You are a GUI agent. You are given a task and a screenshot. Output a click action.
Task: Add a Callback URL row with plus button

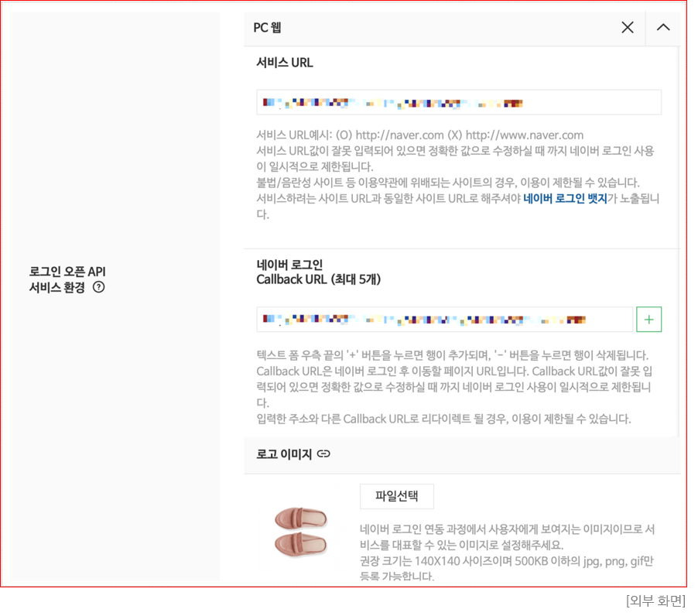[648, 319]
